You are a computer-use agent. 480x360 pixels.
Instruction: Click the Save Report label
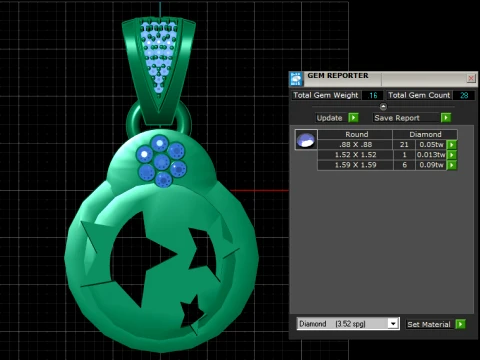397,118
